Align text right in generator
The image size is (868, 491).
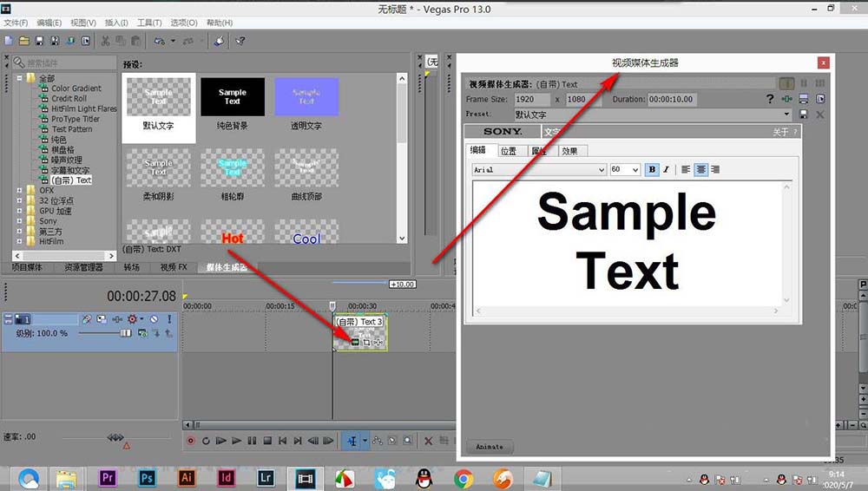(x=715, y=169)
